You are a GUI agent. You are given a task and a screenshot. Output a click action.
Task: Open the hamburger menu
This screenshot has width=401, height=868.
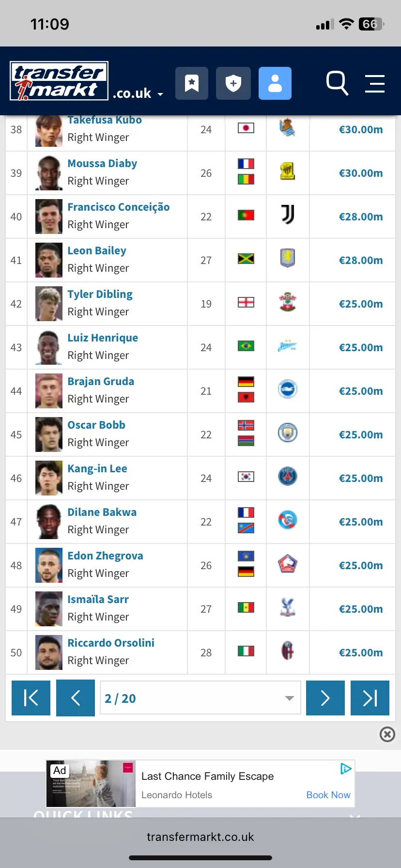click(374, 83)
